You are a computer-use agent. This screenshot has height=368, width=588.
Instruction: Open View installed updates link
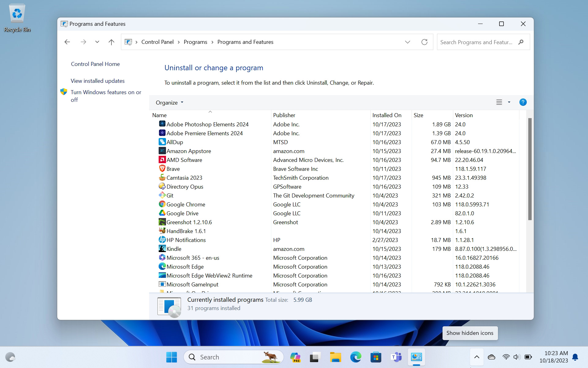pyautogui.click(x=98, y=81)
